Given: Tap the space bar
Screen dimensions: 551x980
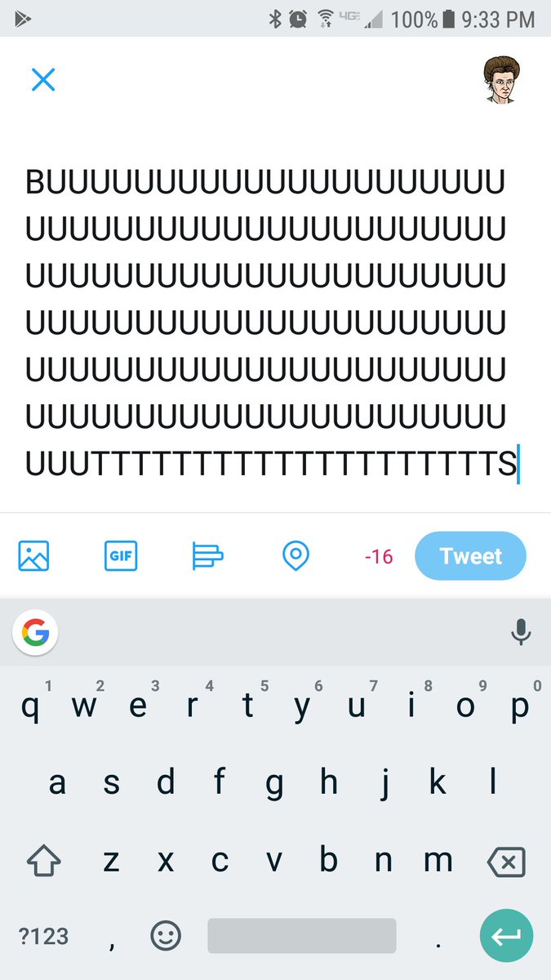Looking at the screenshot, I should point(302,936).
